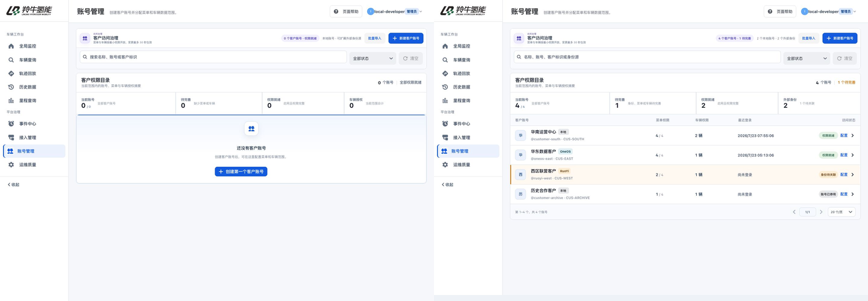Screen dimensions: 868x301
Task: Click the 华 avatar of 华南运营中心
Action: (x=520, y=135)
